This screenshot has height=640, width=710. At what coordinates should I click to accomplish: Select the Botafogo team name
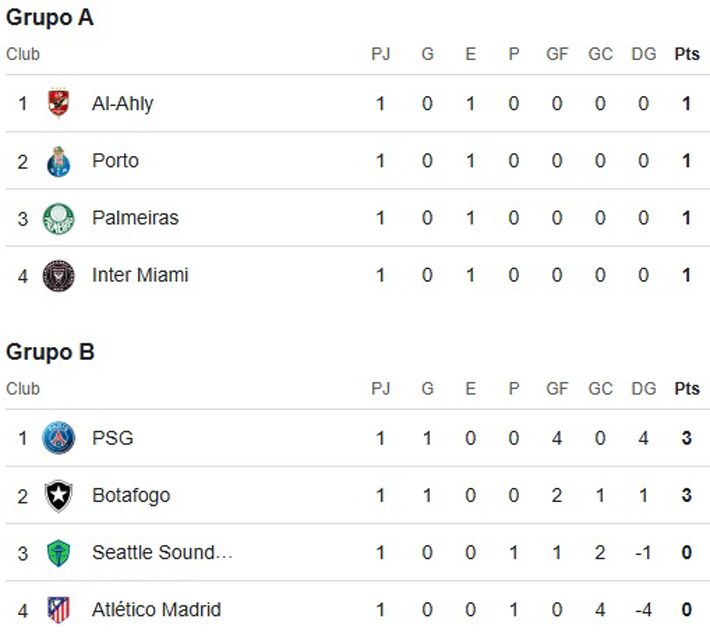coord(131,496)
